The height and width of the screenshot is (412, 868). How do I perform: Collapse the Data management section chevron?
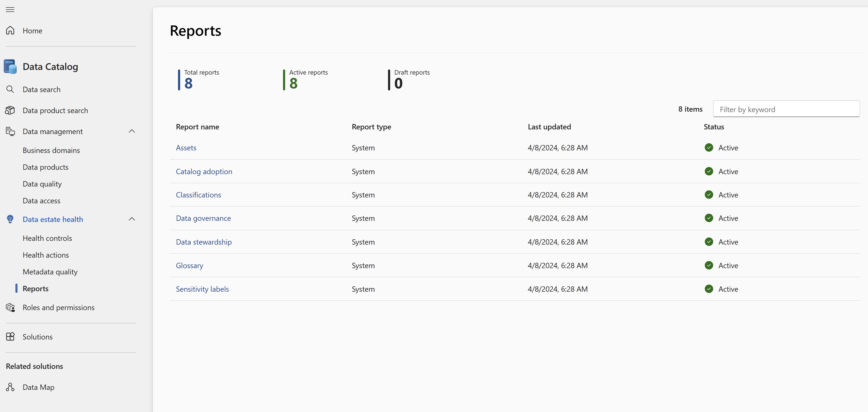click(x=132, y=131)
